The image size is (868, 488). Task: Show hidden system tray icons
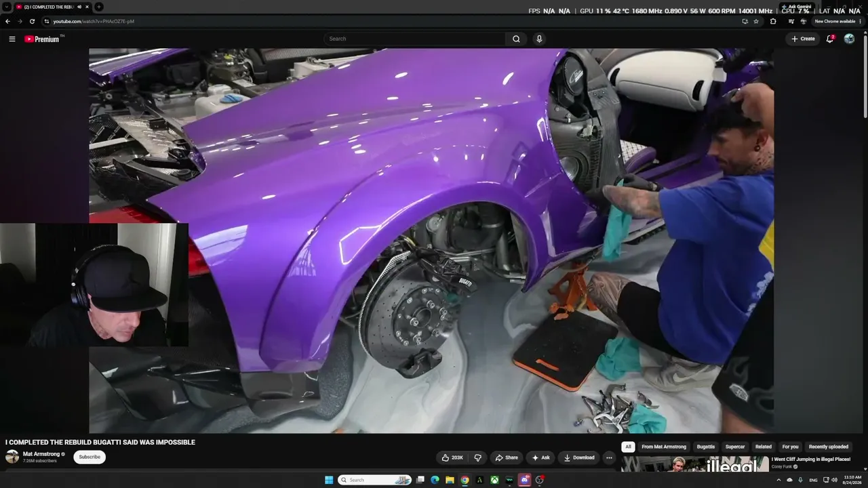coord(778,480)
